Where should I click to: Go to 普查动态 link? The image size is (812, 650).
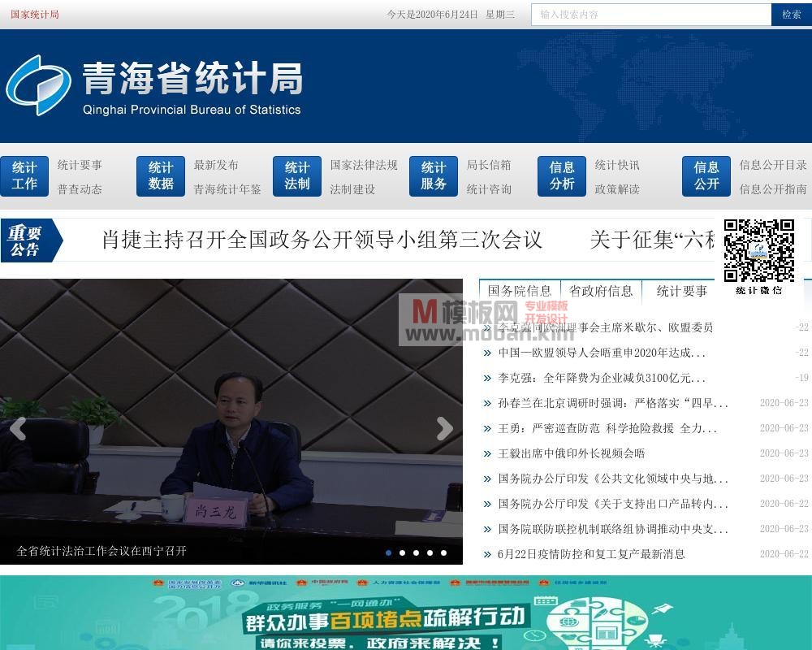[80, 189]
